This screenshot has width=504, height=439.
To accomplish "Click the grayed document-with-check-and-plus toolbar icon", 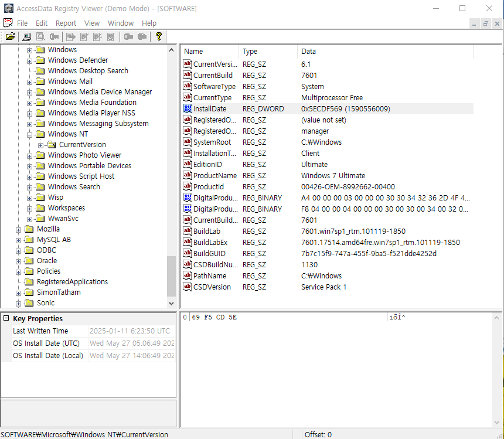I will (x=97, y=37).
